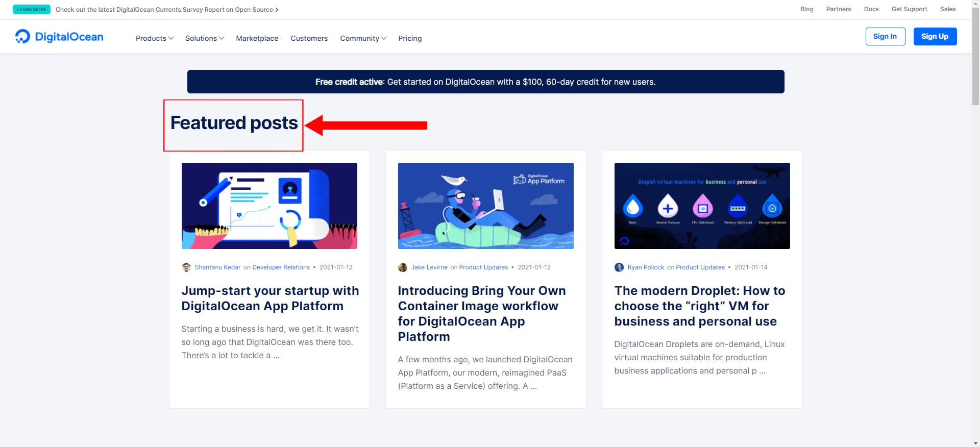Click the free credit active banner
980x447 pixels.
[x=485, y=82]
